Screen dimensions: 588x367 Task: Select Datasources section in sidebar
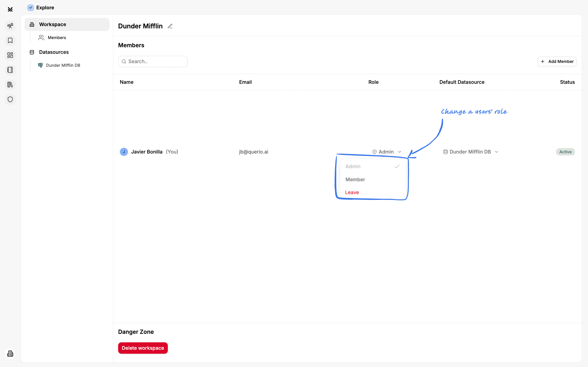pyautogui.click(x=54, y=52)
